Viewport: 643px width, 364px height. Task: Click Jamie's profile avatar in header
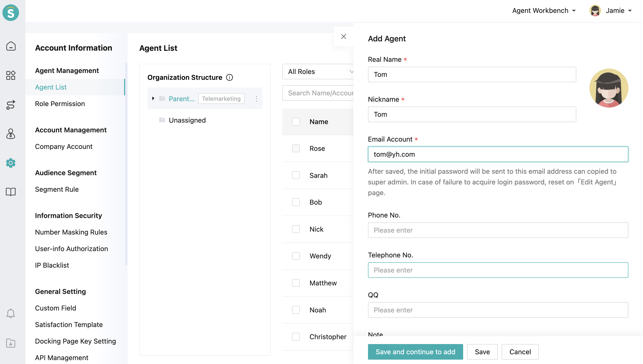pos(595,10)
